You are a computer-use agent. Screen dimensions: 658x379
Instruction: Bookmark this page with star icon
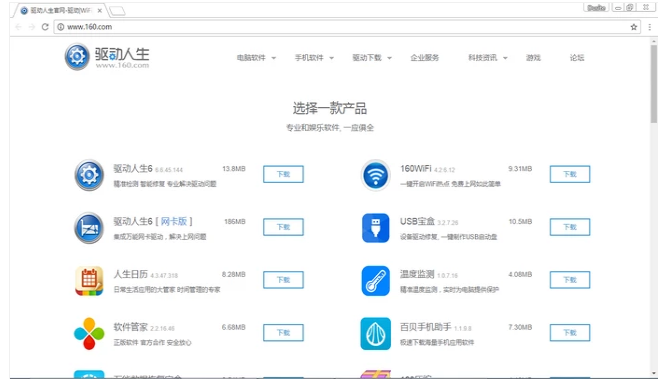634,27
